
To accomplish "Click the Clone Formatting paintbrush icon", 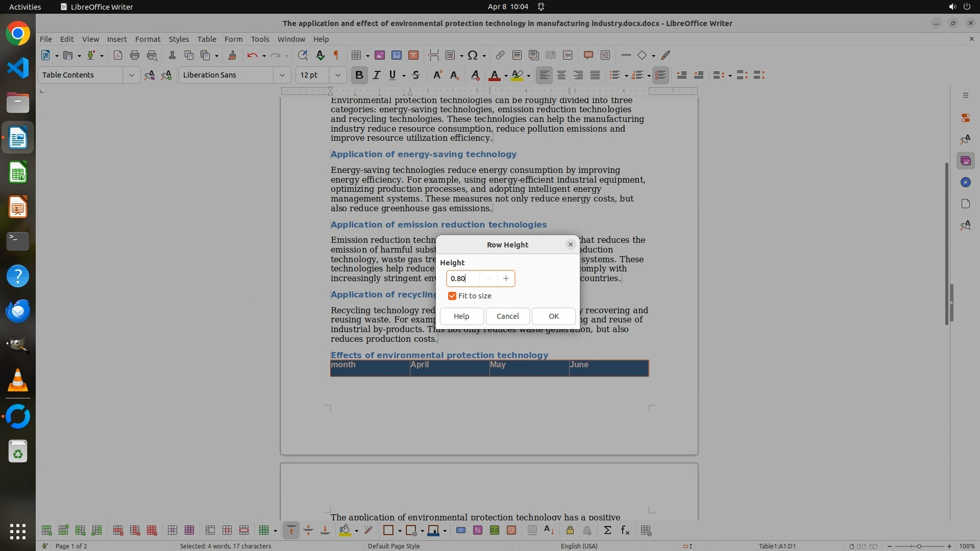I will point(232,55).
